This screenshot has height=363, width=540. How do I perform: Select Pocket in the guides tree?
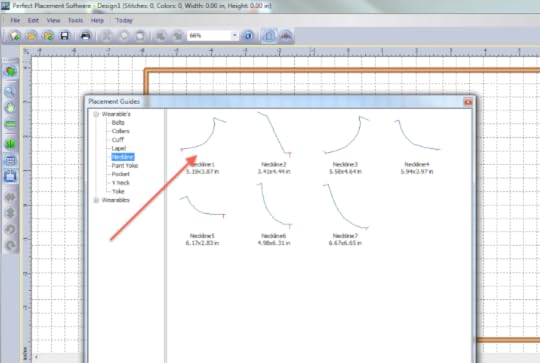pyautogui.click(x=121, y=174)
